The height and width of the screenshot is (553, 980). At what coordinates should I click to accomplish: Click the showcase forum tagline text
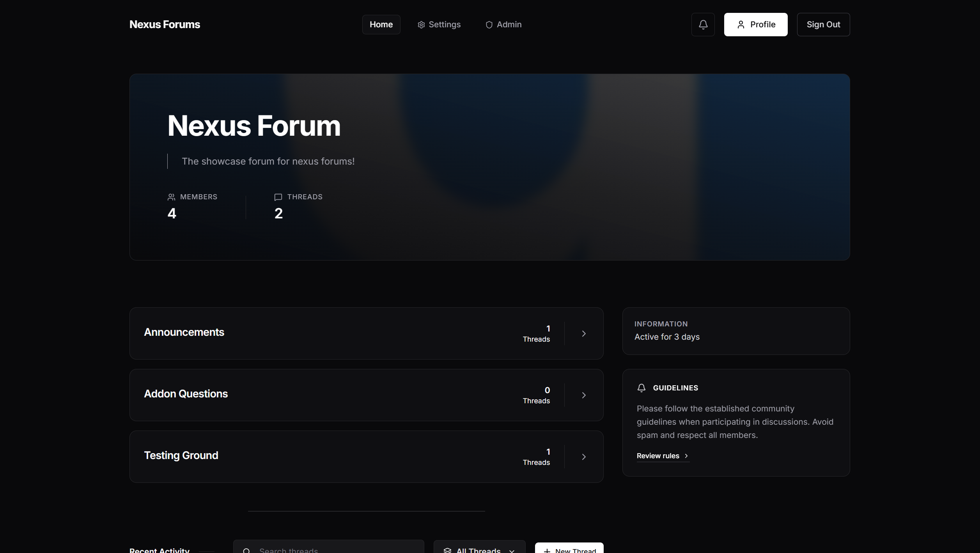pos(268,161)
